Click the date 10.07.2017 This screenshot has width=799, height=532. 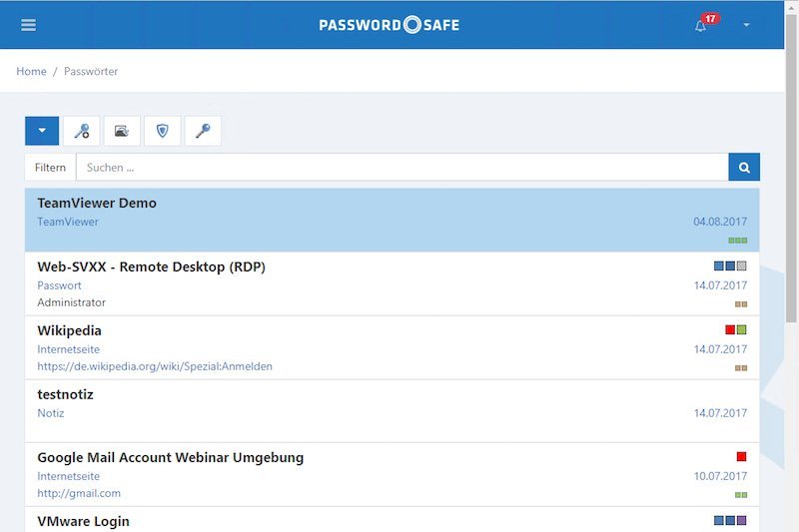(x=720, y=476)
